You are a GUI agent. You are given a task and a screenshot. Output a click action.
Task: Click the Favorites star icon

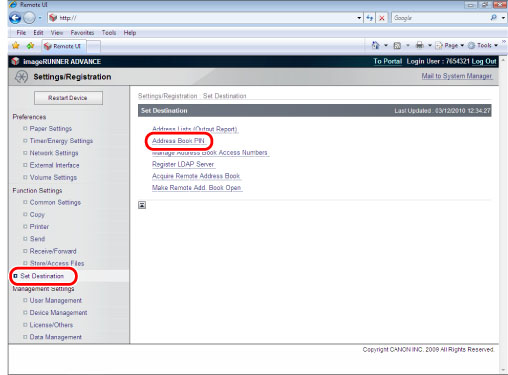tap(16, 46)
